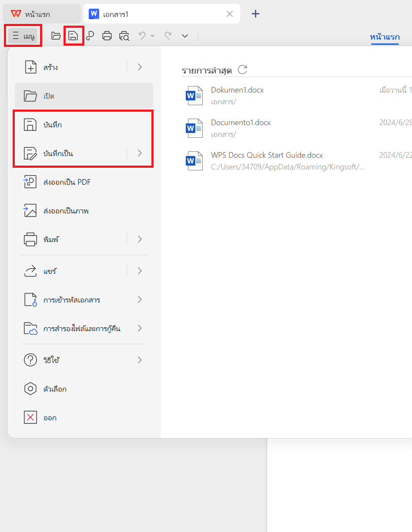The image size is (412, 532).
Task: Click the Word icon beside Dokumen1.docx
Action: (194, 96)
